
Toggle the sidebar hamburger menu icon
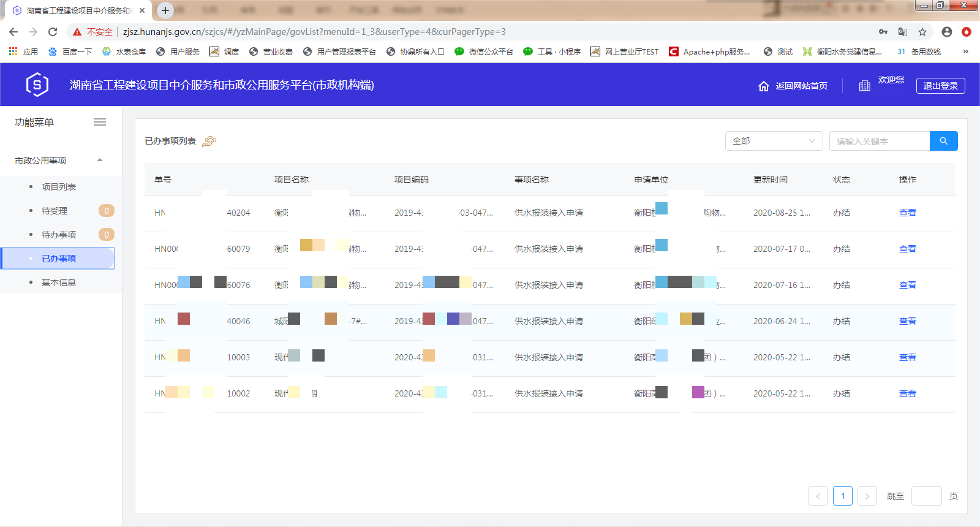coord(100,123)
